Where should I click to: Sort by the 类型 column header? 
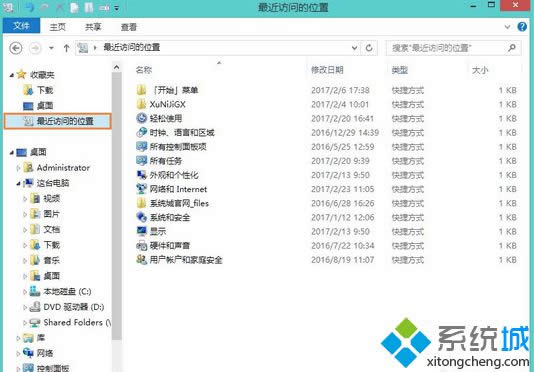(399, 70)
